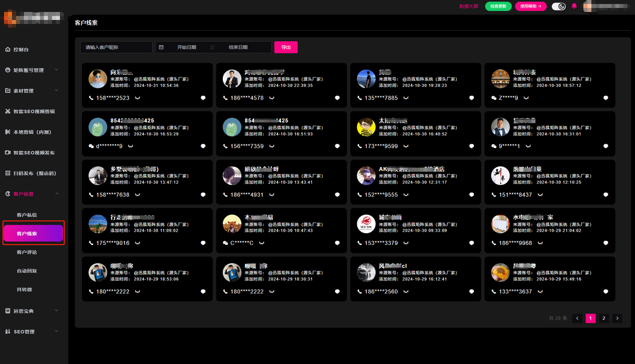Click the pink 导出 export button
635x364 pixels.
286,47
